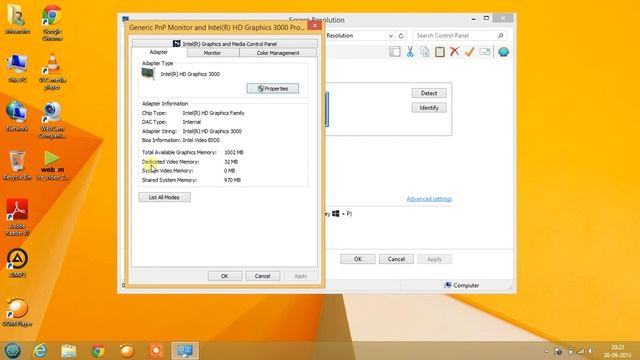The image size is (640, 360).
Task: Open the Start button on taskbar
Action: [x=12, y=351]
